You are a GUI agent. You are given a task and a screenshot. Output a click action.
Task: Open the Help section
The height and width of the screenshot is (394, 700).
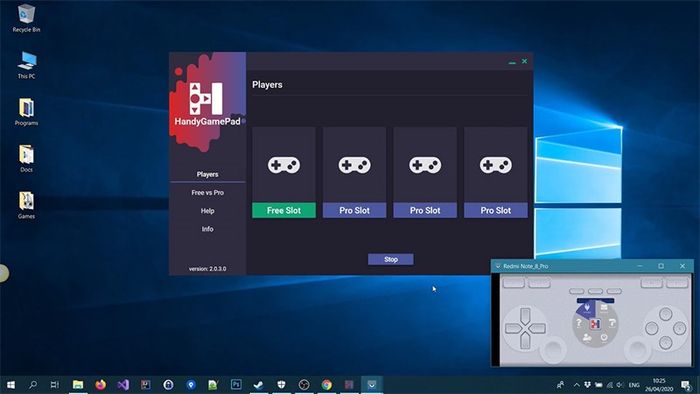(208, 211)
